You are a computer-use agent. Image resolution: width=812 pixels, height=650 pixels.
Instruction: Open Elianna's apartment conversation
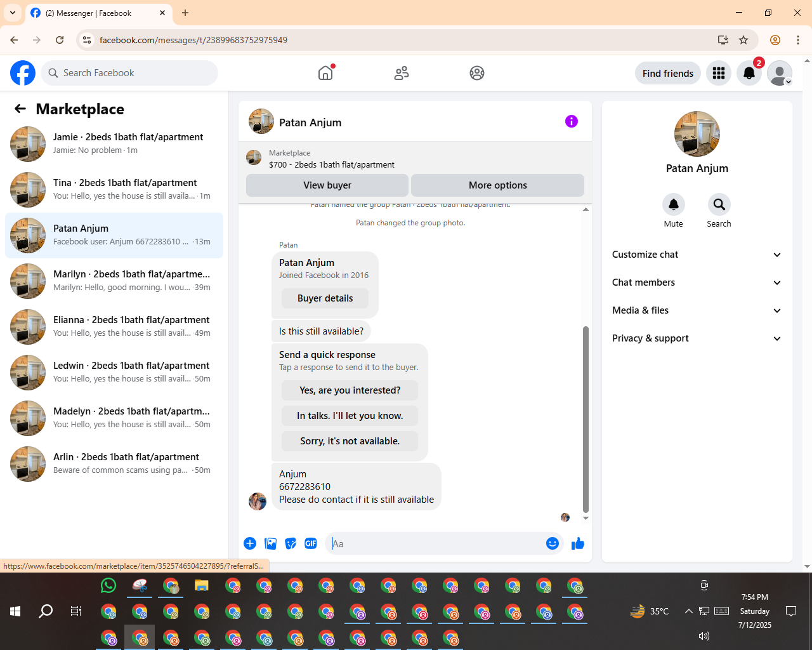click(114, 327)
